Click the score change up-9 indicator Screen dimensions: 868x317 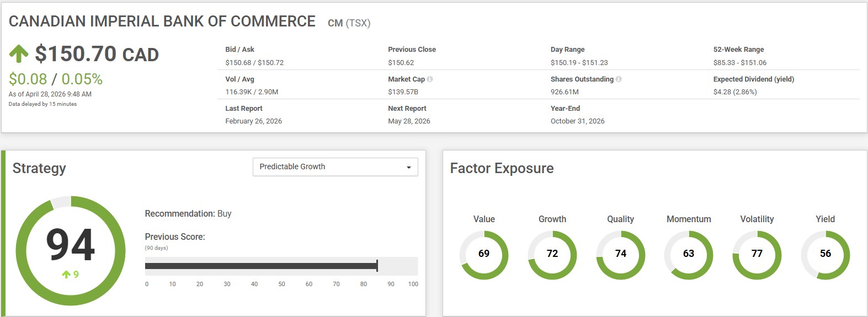point(71,275)
